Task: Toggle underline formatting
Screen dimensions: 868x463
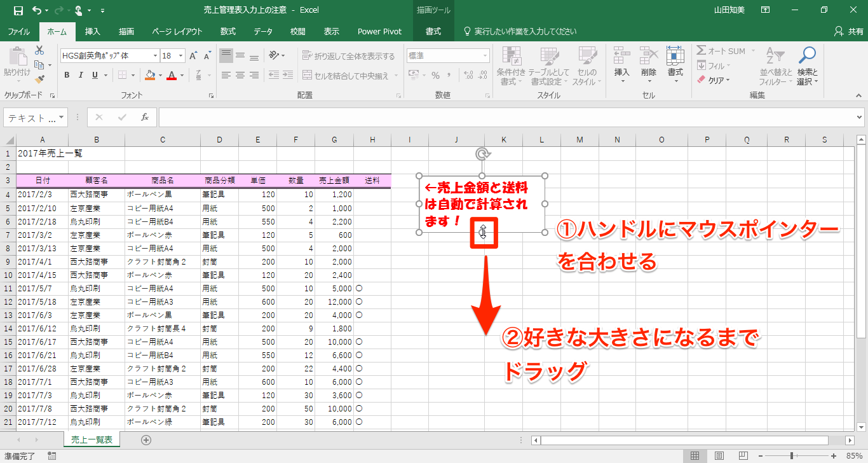Action: point(95,75)
